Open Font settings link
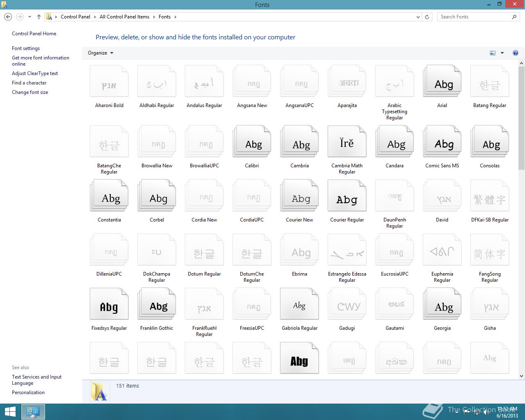 tap(26, 48)
